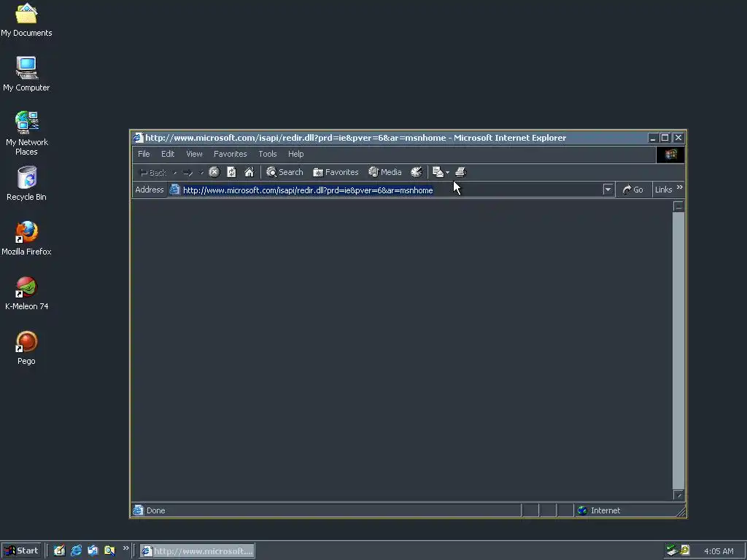Click the Done status bar text
The height and width of the screenshot is (560, 747).
156,510
